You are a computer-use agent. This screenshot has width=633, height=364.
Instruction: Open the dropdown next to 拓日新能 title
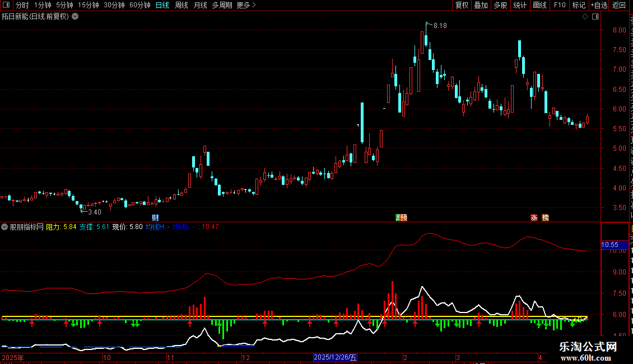tap(75, 17)
